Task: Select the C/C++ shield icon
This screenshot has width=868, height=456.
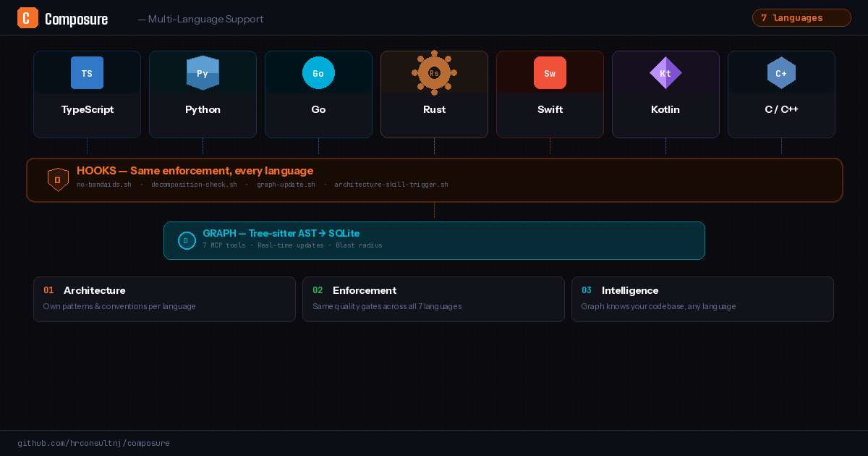Action: [x=781, y=72]
